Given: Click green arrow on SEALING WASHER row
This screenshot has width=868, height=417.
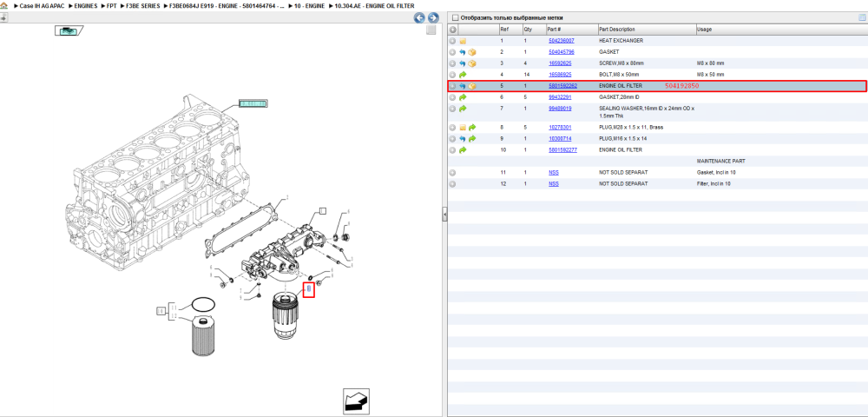Looking at the screenshot, I should pos(463,109).
